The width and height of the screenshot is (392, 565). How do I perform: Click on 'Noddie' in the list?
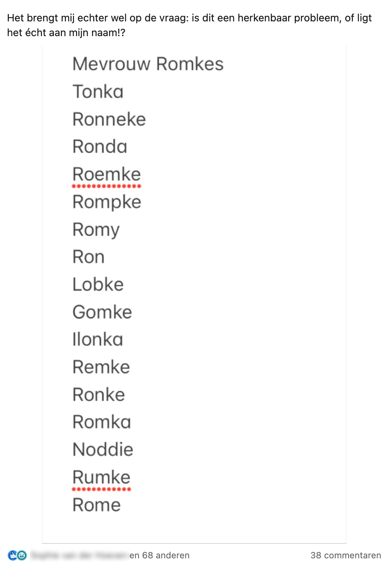pyautogui.click(x=103, y=449)
